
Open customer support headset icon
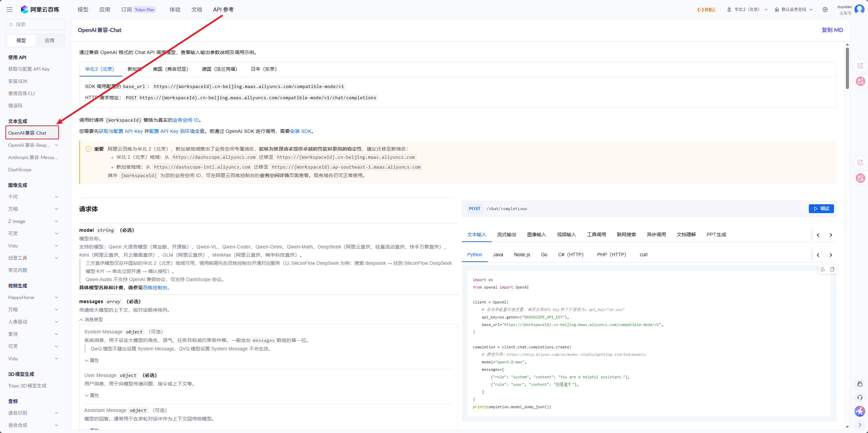(x=860, y=398)
